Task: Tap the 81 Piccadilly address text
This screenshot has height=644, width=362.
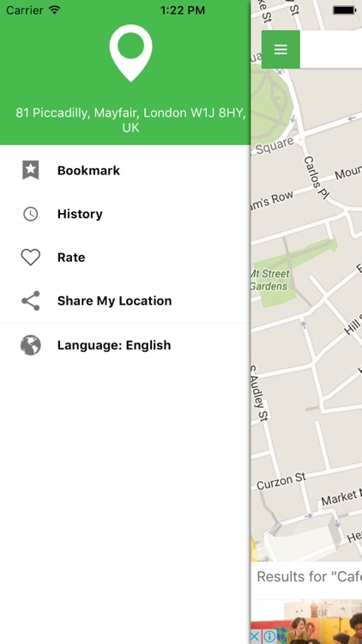Action: (131, 120)
